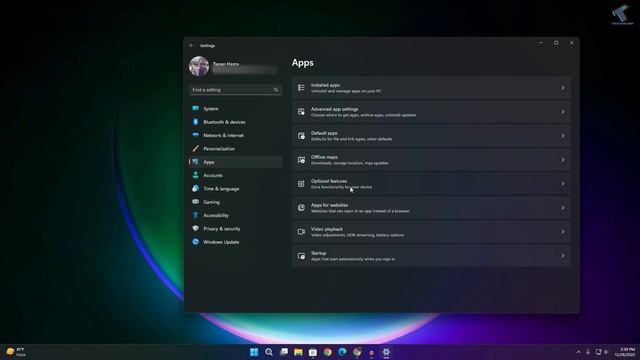Expand Video playback chevron
Image resolution: width=640 pixels, height=360 pixels.
coord(563,232)
